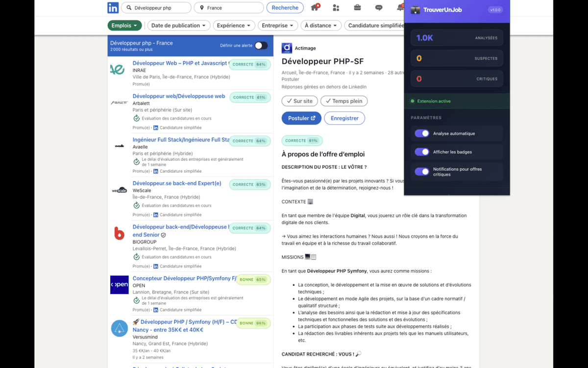Open the Home house icon in top navigation

[315, 7]
